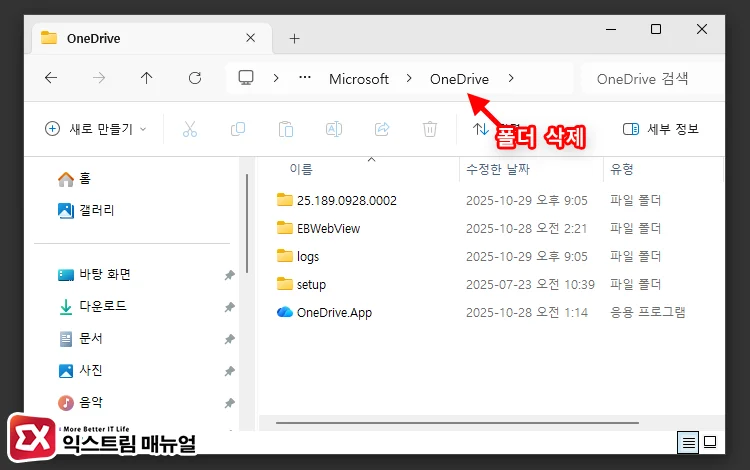Go forward with the right arrow

(x=99, y=77)
